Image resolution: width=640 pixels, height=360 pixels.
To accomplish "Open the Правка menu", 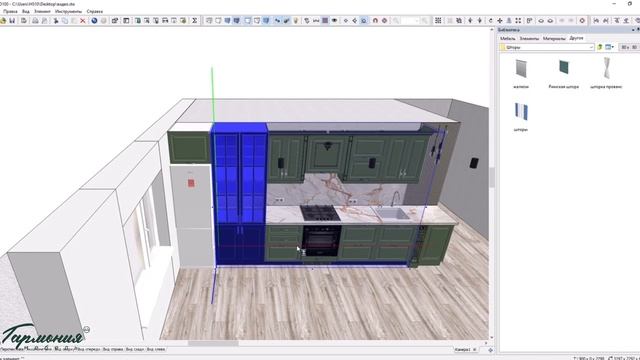I will tap(10, 11).
